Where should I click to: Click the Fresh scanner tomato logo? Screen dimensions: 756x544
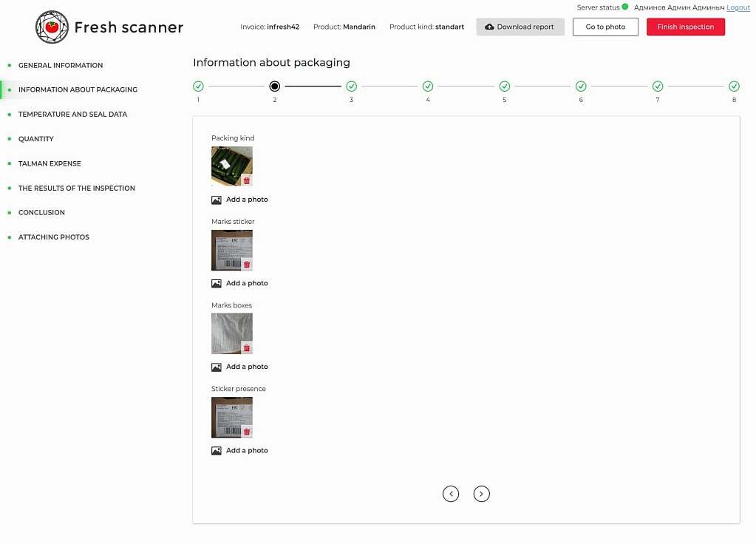coord(52,27)
